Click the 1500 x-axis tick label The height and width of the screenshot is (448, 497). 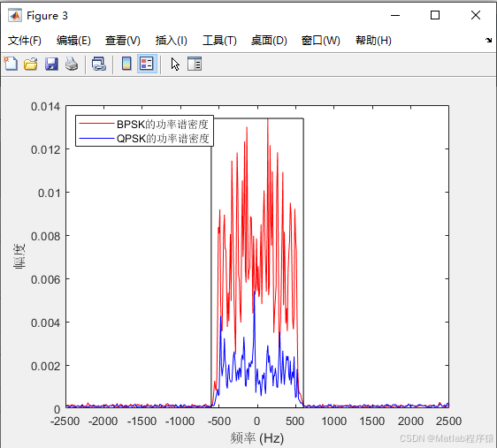[x=372, y=421]
